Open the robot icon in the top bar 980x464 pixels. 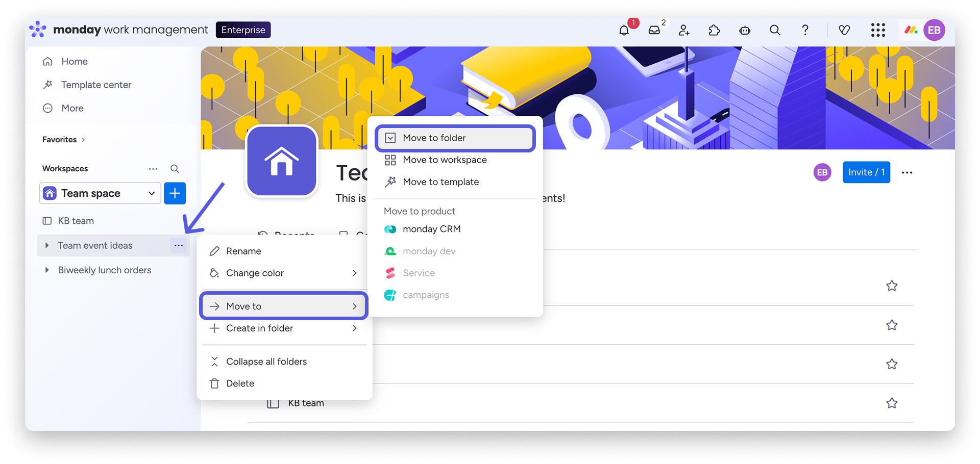tap(745, 30)
